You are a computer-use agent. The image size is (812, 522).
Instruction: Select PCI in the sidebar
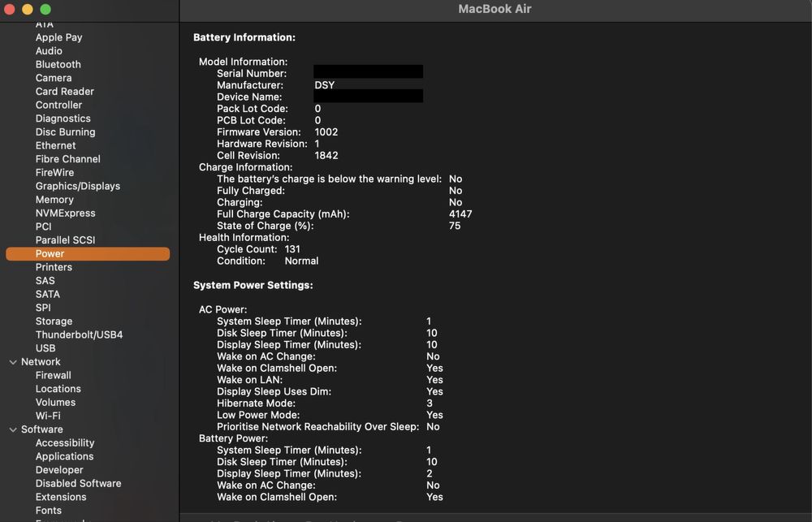[x=44, y=226]
